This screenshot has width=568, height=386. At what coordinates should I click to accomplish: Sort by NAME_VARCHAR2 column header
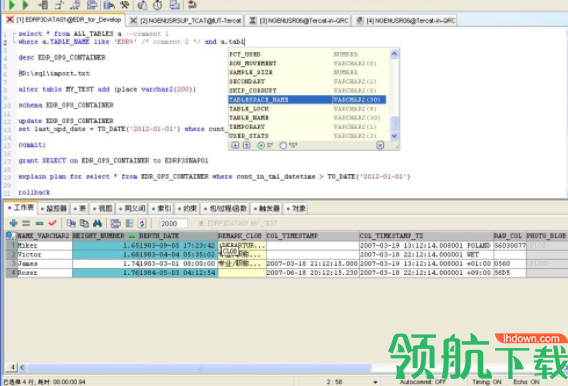tap(44, 236)
